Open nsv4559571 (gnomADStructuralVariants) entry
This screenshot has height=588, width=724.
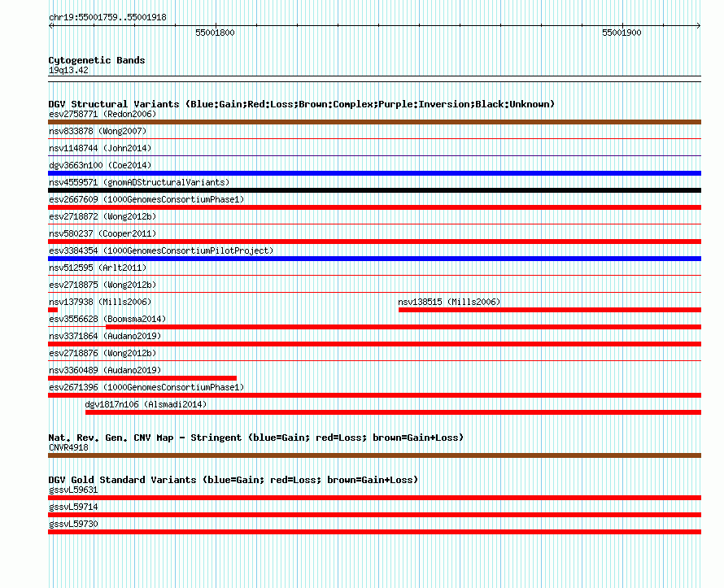pos(139,182)
